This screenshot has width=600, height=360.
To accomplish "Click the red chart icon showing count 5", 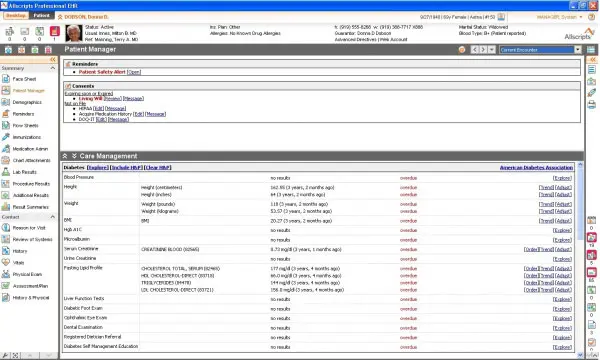I will point(592,255).
